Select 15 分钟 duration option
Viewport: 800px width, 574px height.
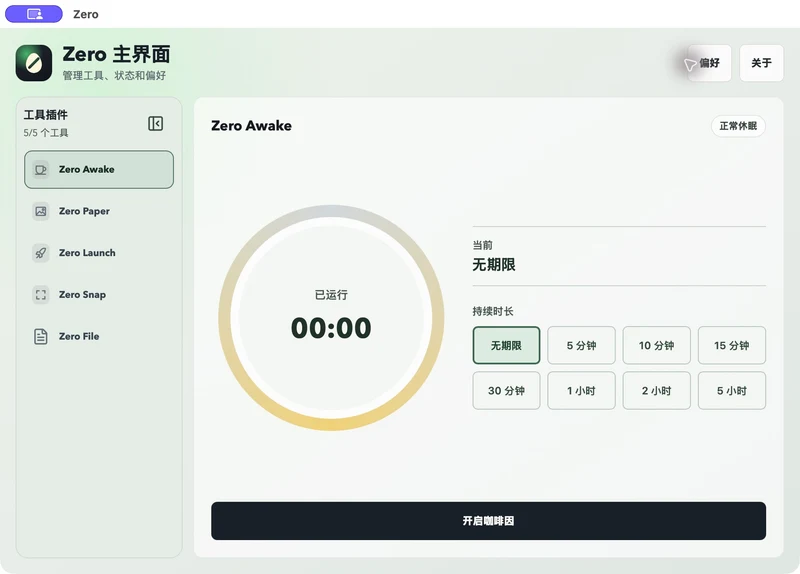[x=732, y=345]
